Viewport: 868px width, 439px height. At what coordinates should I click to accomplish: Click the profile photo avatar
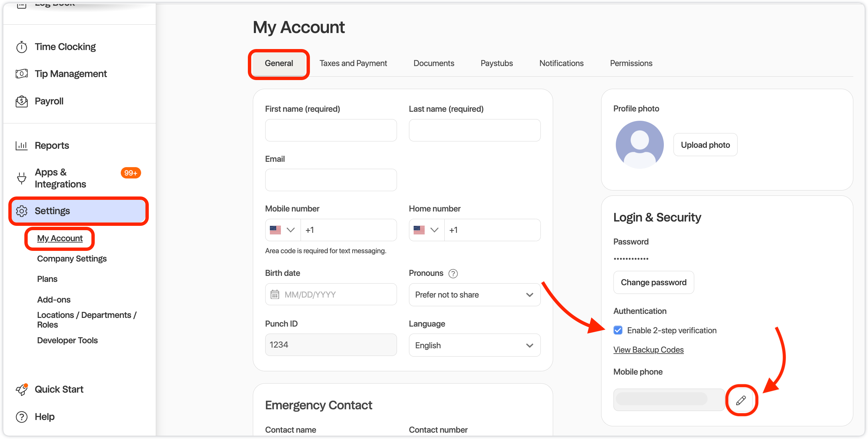pos(639,144)
